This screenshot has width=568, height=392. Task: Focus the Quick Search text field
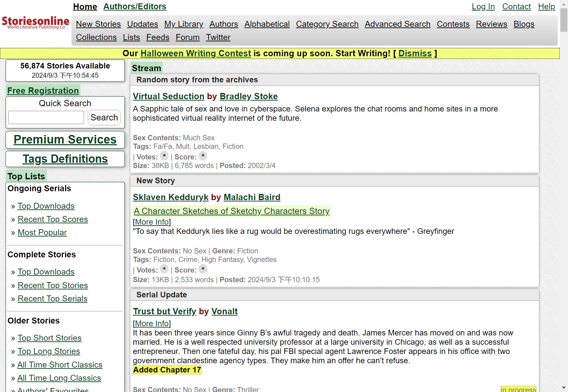pyautogui.click(x=46, y=117)
